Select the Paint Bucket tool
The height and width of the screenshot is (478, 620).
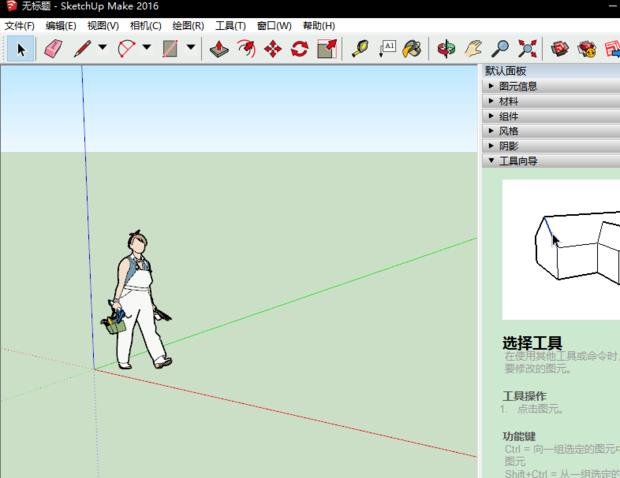click(x=412, y=48)
